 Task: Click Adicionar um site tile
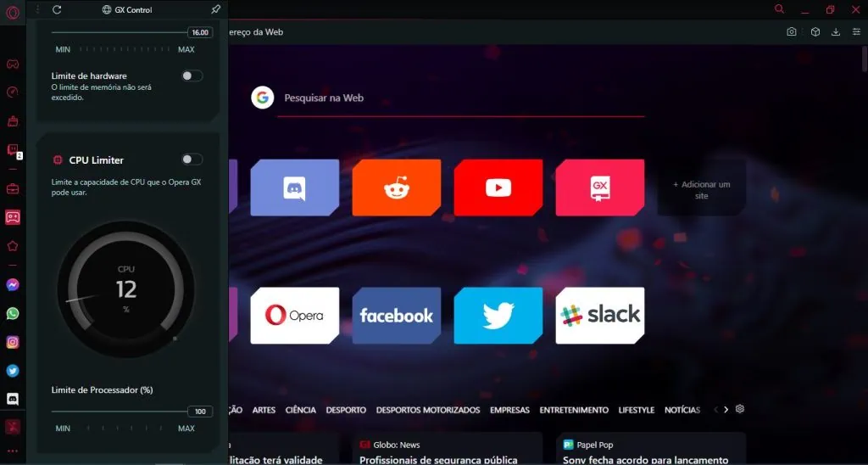(701, 188)
